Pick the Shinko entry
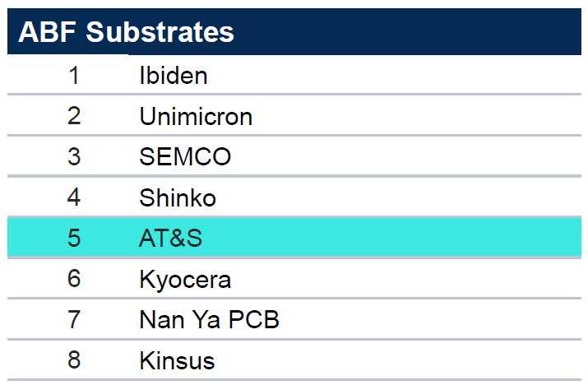 177,197
